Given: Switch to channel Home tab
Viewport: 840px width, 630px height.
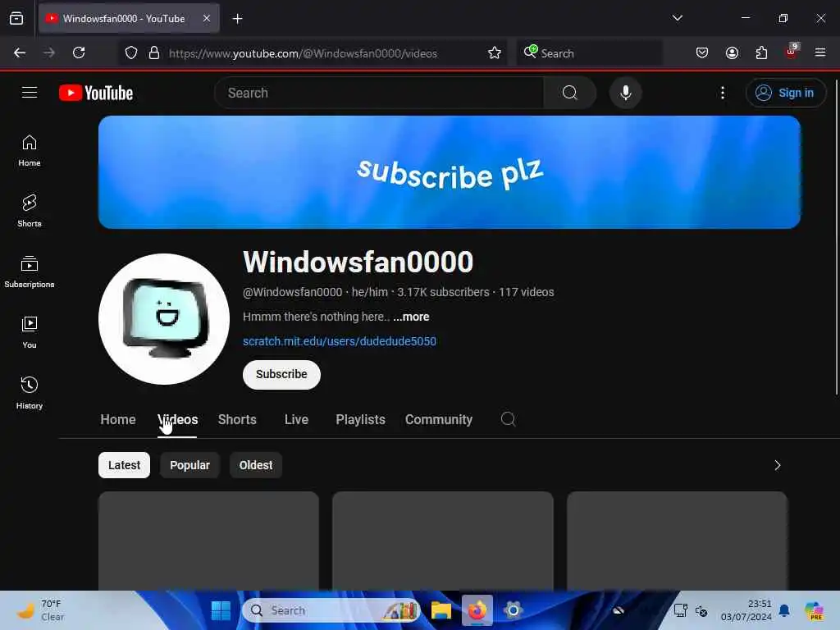Looking at the screenshot, I should [x=118, y=419].
